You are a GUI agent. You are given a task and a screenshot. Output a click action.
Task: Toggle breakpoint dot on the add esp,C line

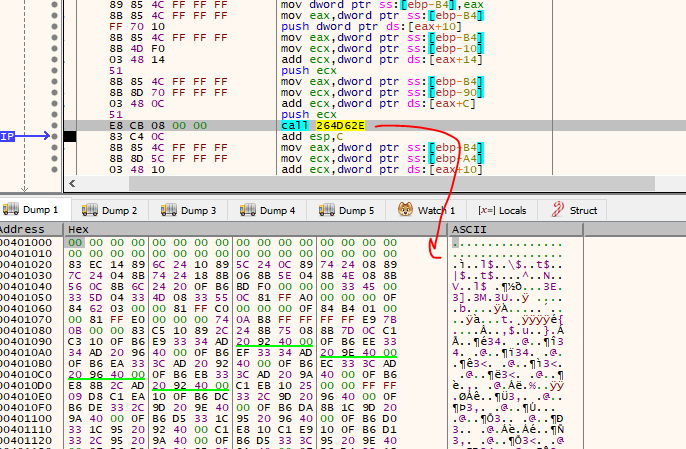pos(54,137)
